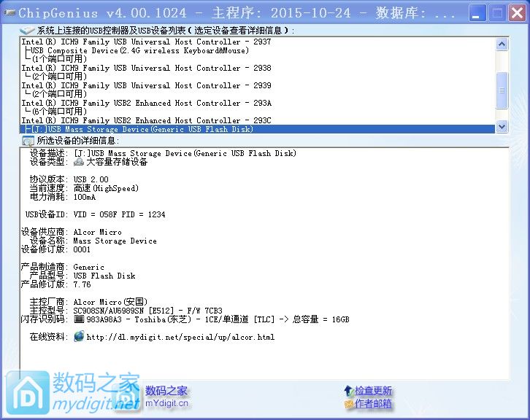This screenshot has width=530, height=420.
Task: Click the USB 2.00 protocol version value
Action: (91, 179)
